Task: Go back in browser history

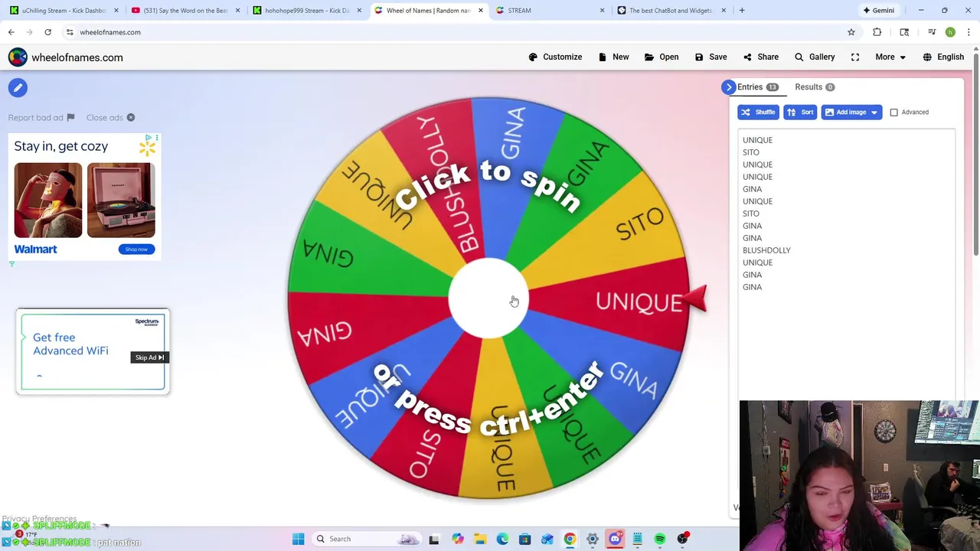Action: [x=11, y=32]
